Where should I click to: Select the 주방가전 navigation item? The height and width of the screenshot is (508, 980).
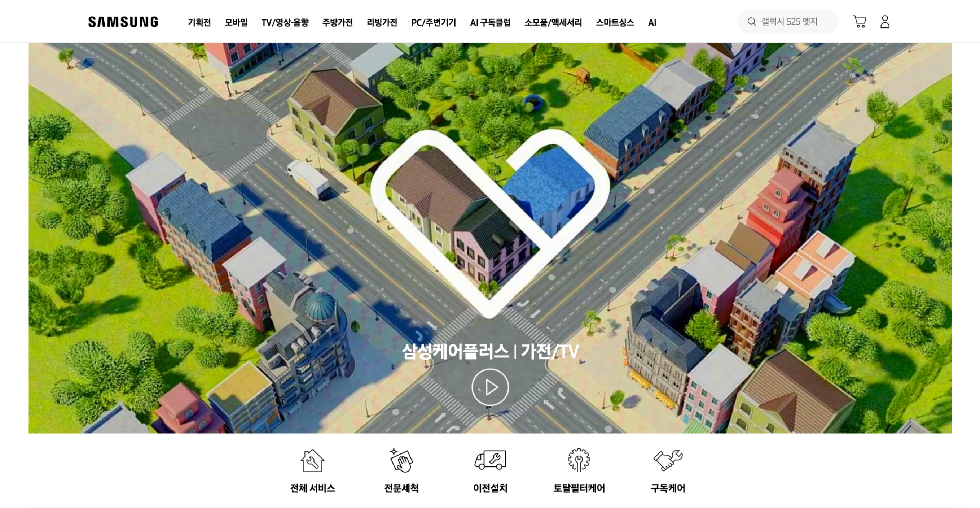[x=338, y=22]
